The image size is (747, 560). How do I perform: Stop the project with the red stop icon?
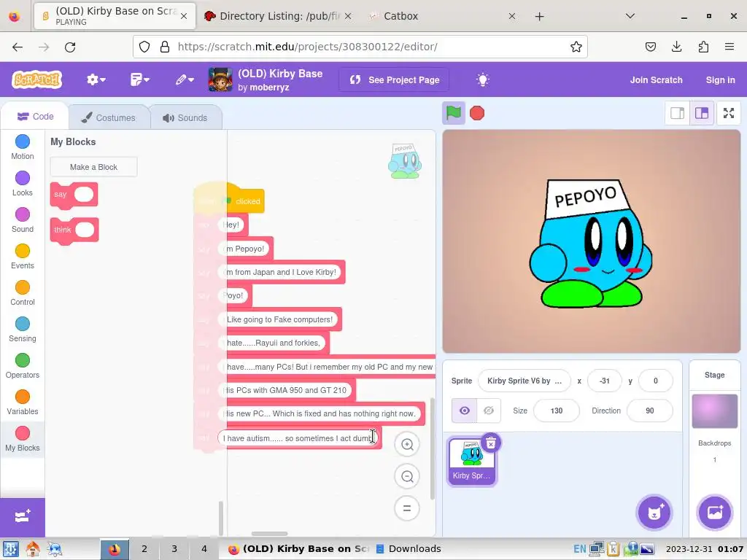coord(477,113)
